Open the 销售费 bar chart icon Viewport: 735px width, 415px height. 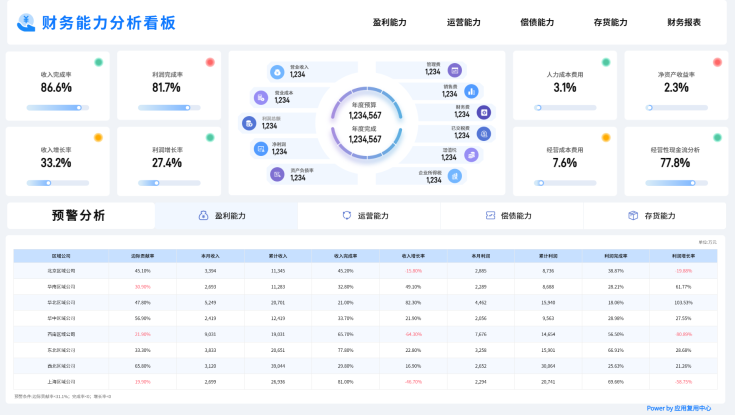click(x=470, y=91)
